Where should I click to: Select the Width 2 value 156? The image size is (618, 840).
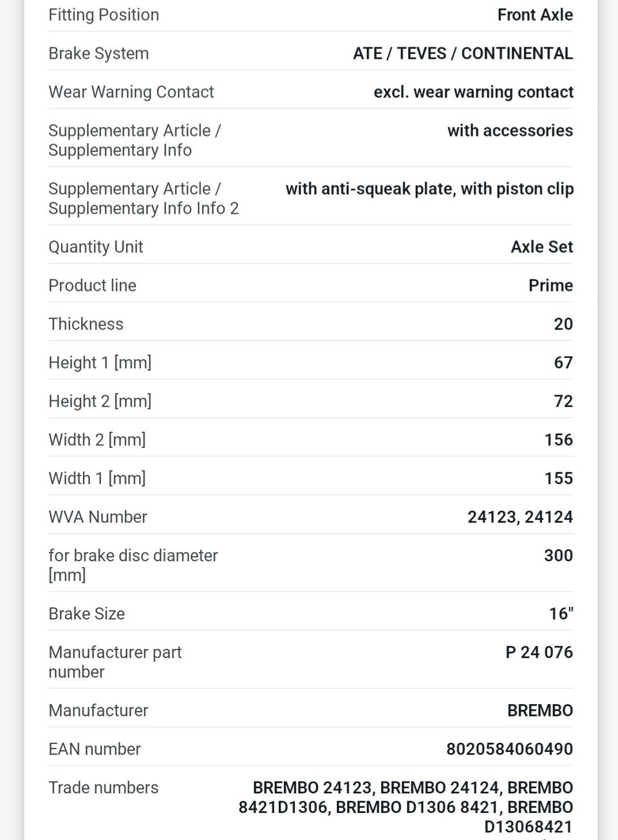point(559,440)
